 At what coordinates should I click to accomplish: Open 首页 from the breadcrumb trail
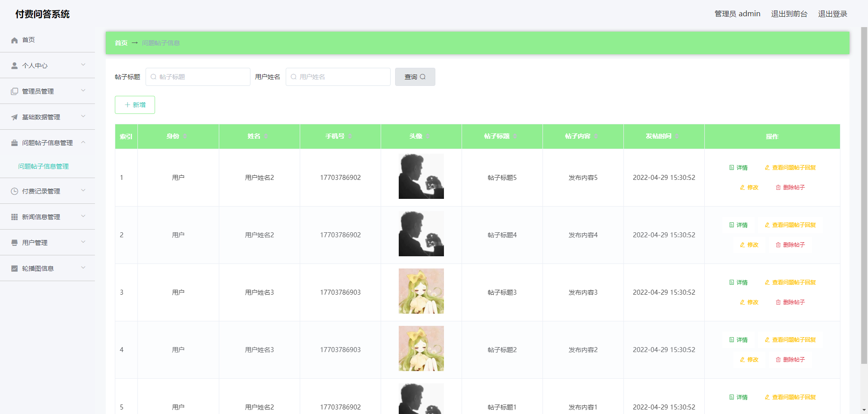pyautogui.click(x=121, y=43)
